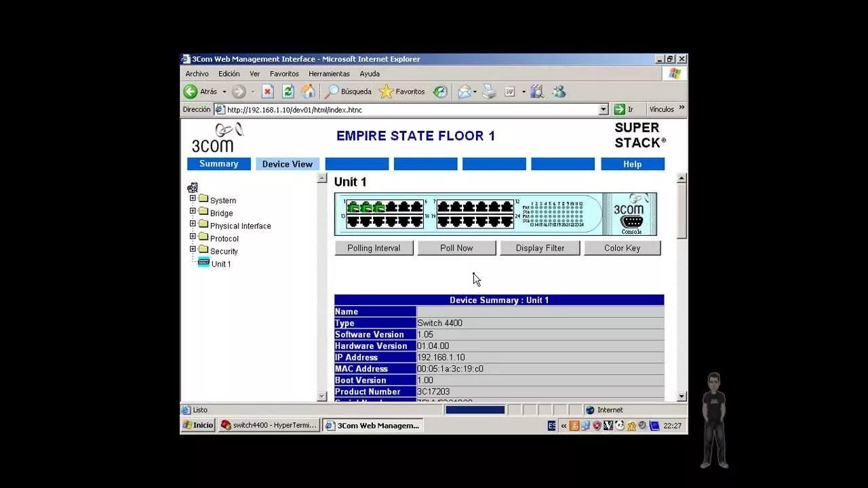Viewport: 868px width, 488px height.
Task: Click the green Atrás back arrow
Action: [x=191, y=91]
